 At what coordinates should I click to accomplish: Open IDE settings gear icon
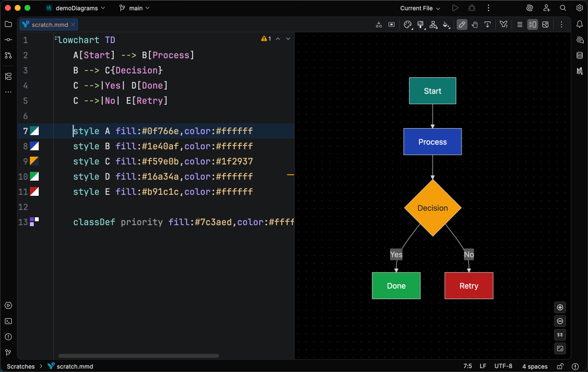click(x=579, y=8)
